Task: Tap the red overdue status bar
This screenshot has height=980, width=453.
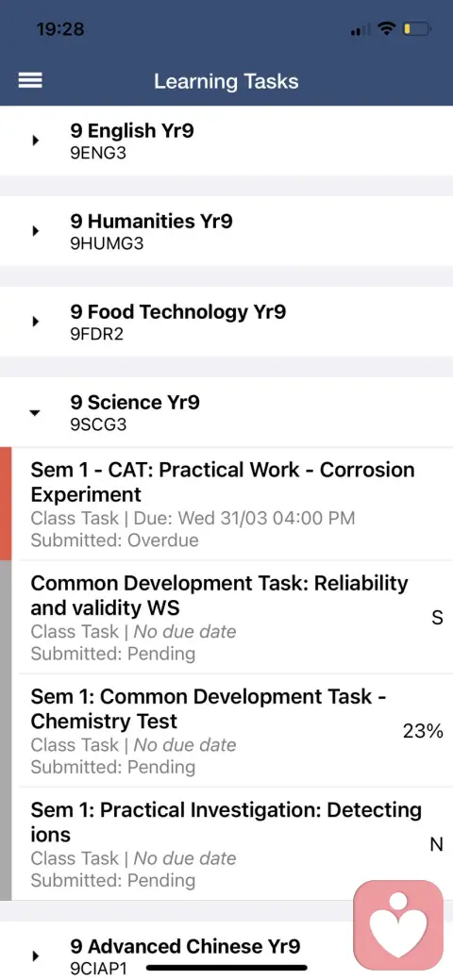Action: [x=6, y=504]
